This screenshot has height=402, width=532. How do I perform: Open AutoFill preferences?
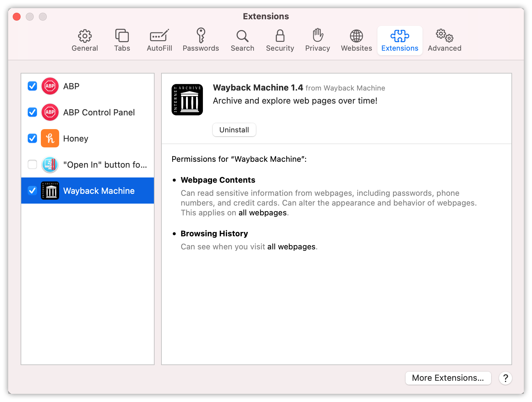(159, 40)
